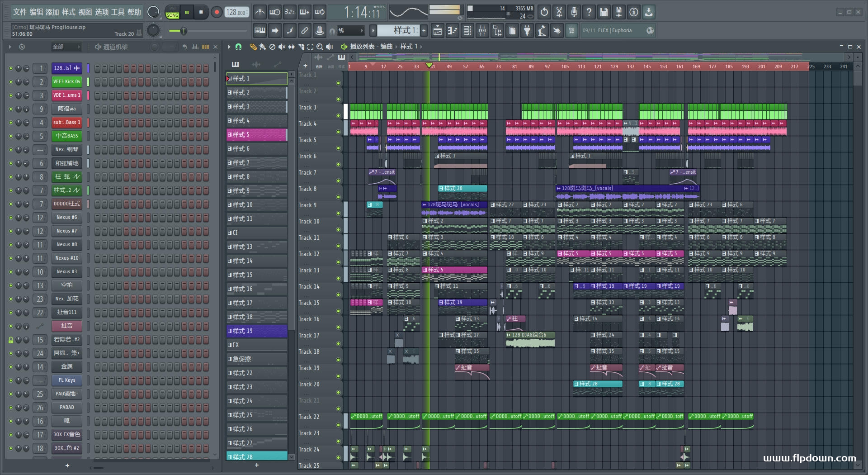The width and height of the screenshot is (868, 475).
Task: Open the channel rack toolbar icon
Action: (x=467, y=31)
